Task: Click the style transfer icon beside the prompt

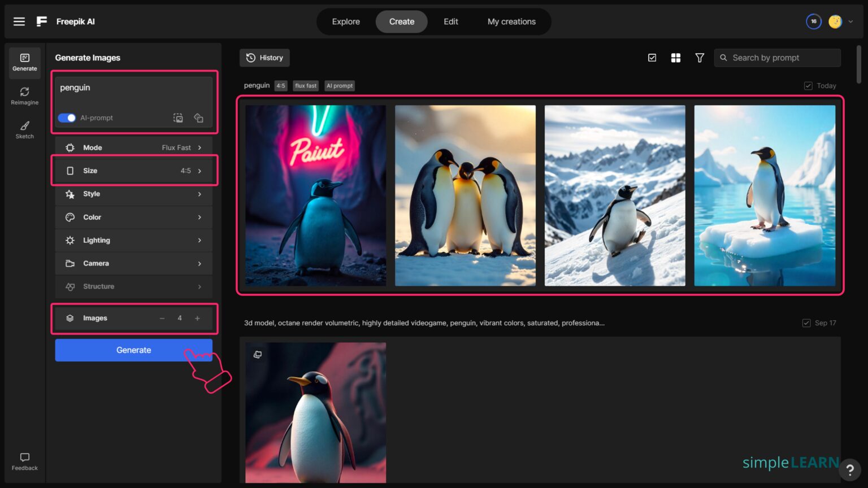Action: (198, 117)
